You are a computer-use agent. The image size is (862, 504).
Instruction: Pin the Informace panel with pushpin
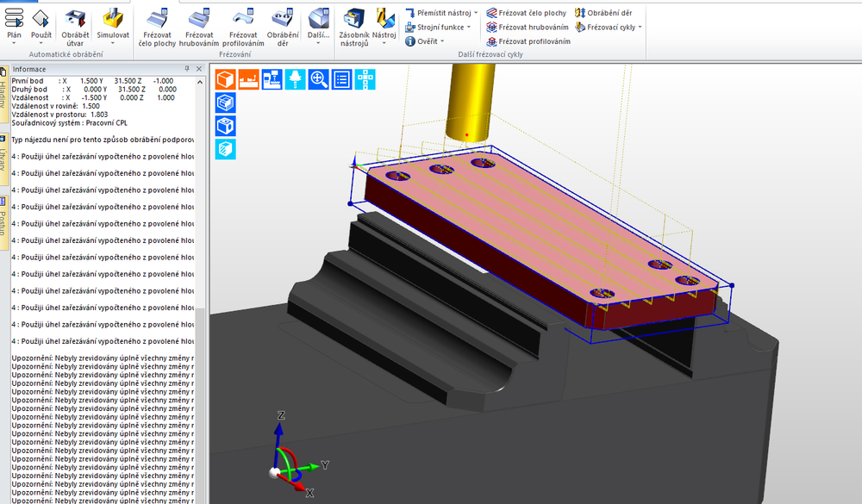click(187, 69)
